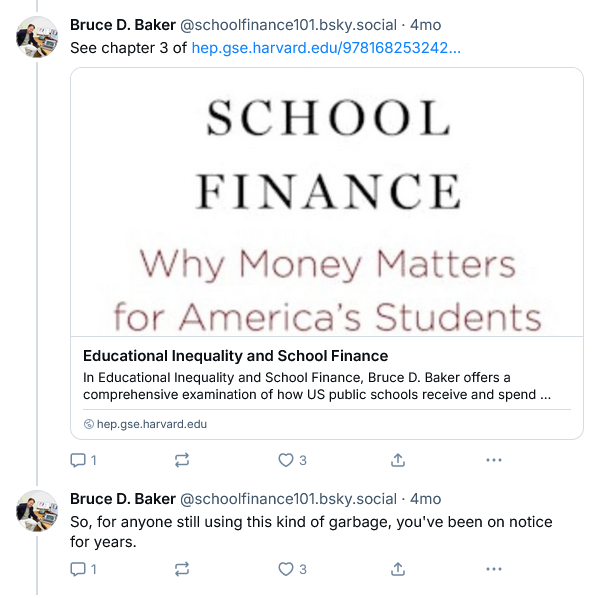
Task: Reply to the 'garbage' post
Action: pyautogui.click(x=79, y=569)
